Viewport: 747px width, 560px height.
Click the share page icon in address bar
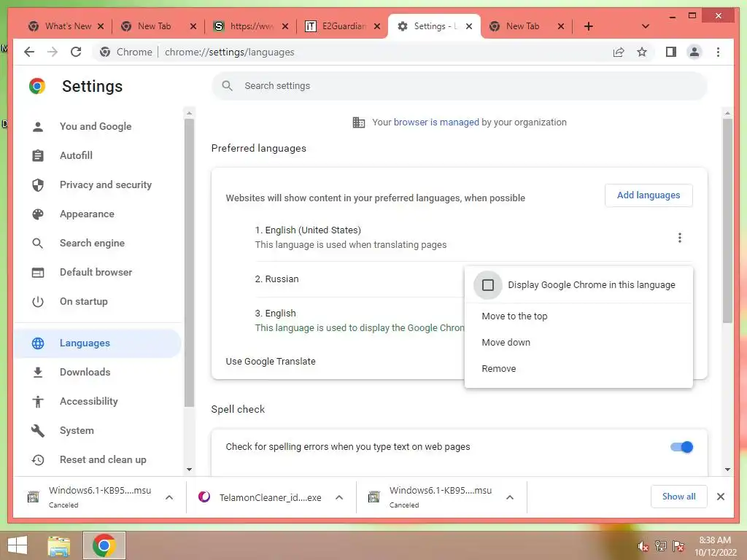point(619,52)
